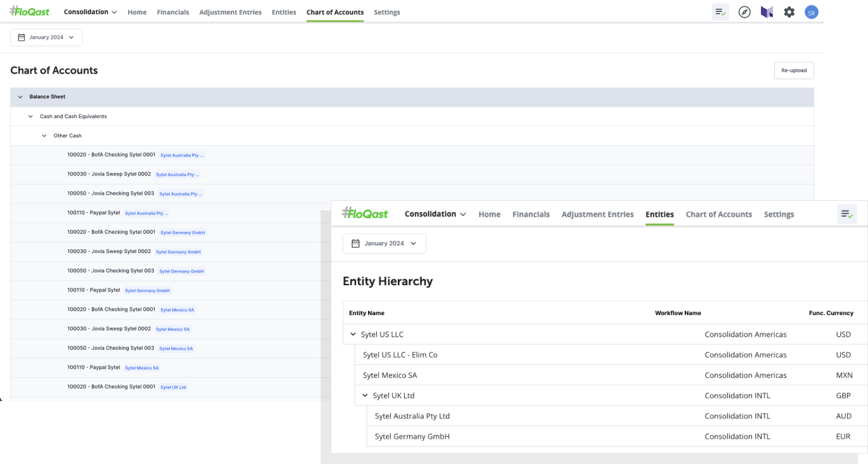Click Consolidation INTL for Sytel UK Ltd
The image size is (868, 464).
tap(737, 396)
